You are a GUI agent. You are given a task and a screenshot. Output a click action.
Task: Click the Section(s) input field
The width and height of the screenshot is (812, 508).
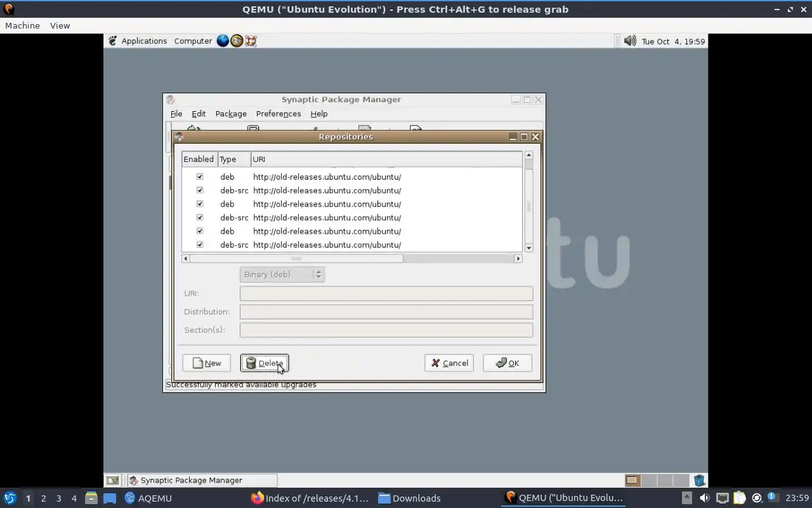click(386, 330)
